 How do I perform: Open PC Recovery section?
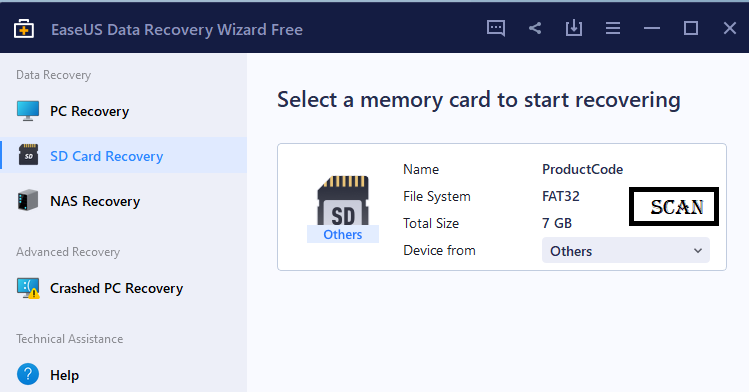[123, 111]
